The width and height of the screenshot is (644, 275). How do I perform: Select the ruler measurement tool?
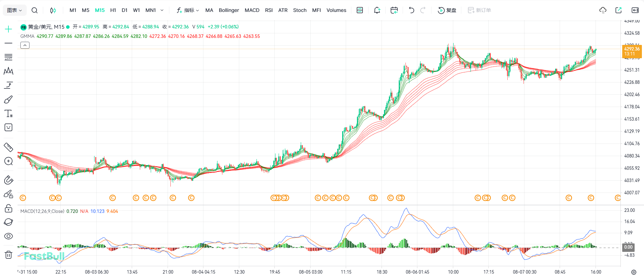[x=8, y=147]
